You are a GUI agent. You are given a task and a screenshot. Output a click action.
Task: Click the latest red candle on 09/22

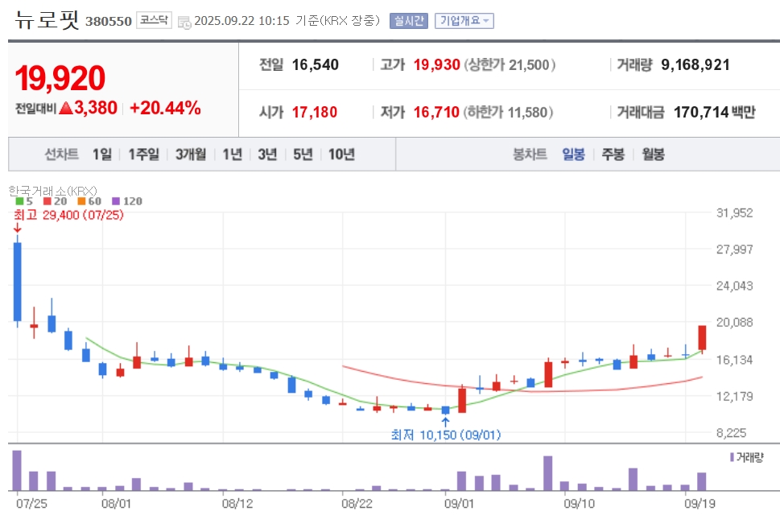(x=702, y=337)
